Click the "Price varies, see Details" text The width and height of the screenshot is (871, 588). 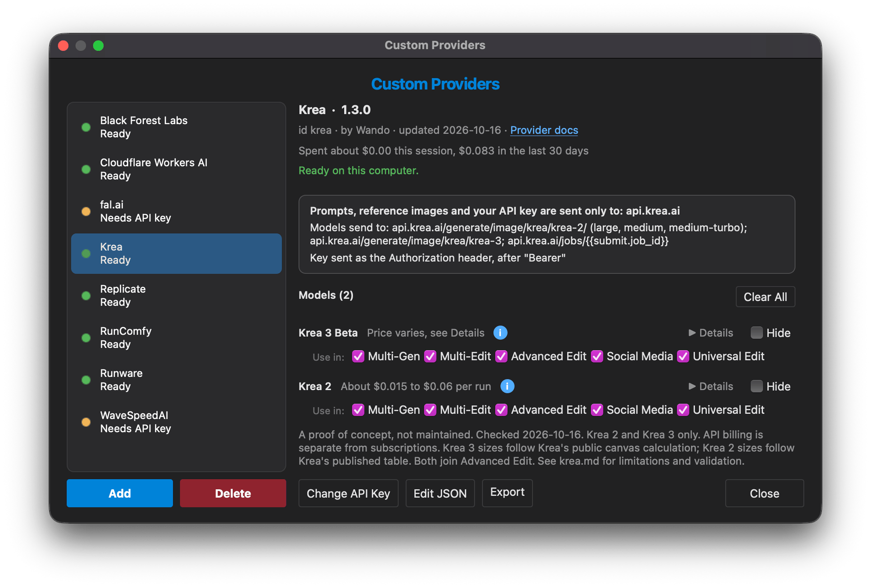(426, 333)
